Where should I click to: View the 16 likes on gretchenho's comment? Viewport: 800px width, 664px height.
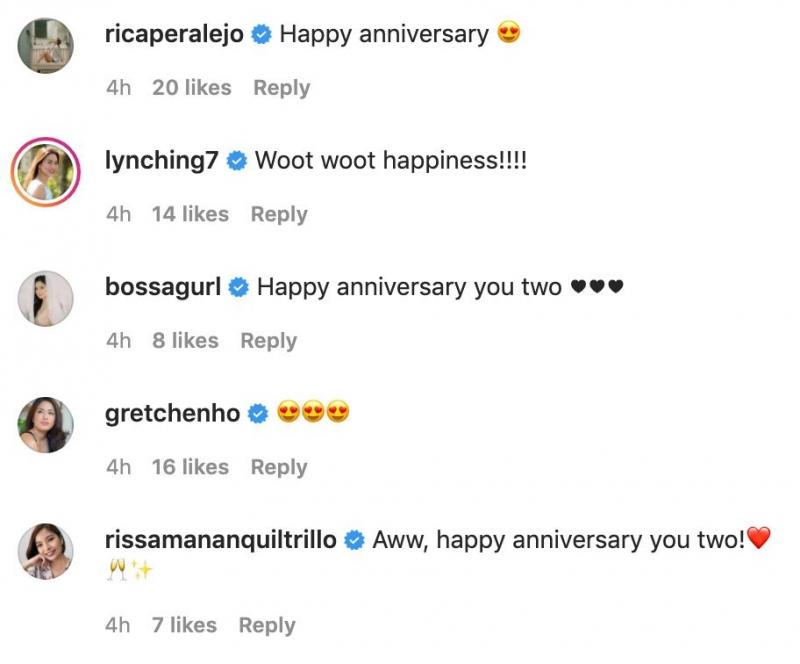pos(190,467)
